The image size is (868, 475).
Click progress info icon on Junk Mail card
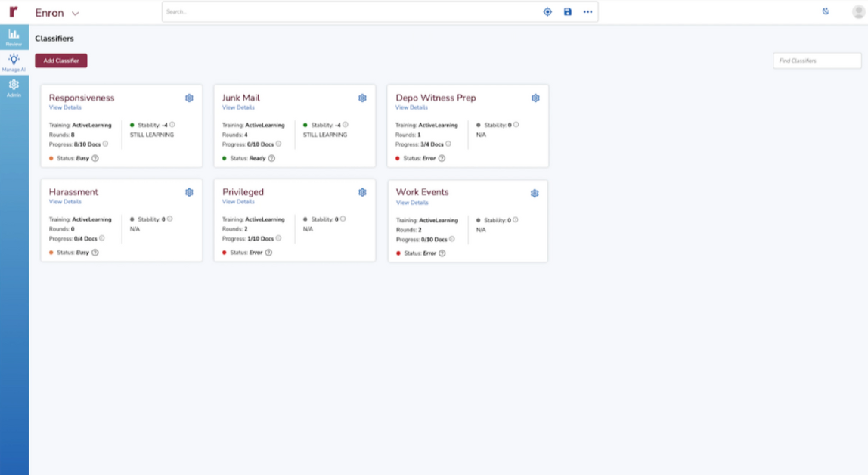click(x=278, y=144)
